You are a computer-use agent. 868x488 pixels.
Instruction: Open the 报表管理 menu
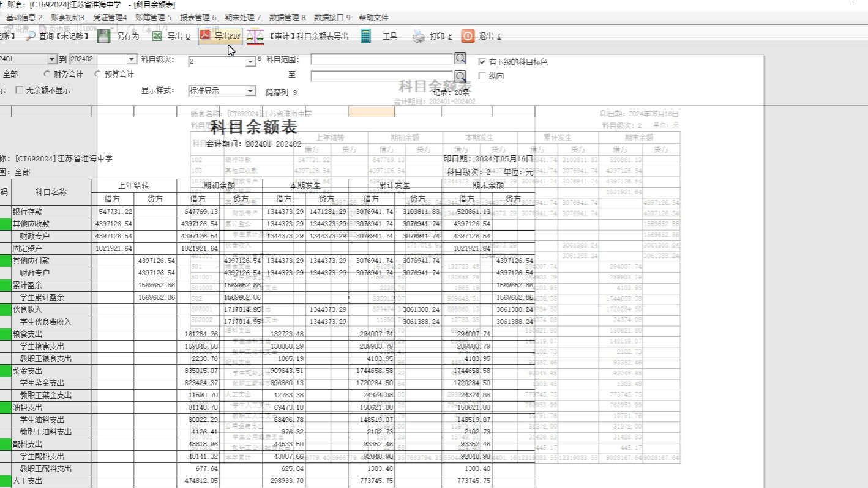point(198,18)
